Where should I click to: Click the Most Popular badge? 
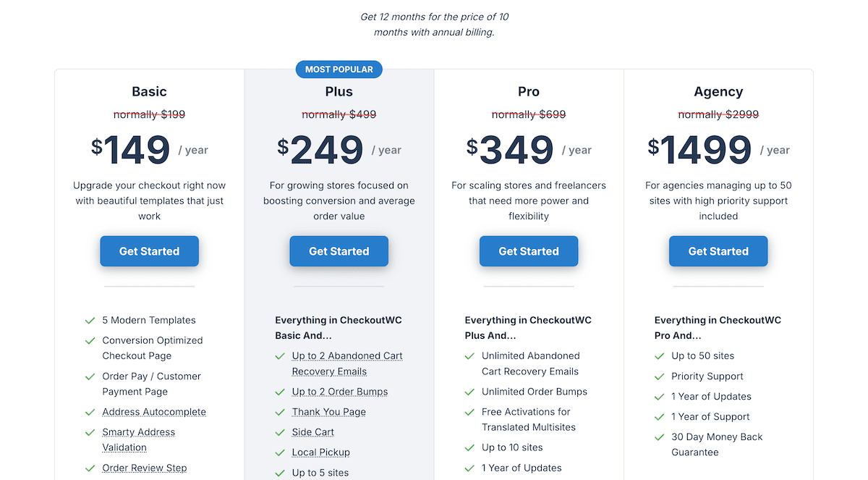click(339, 70)
